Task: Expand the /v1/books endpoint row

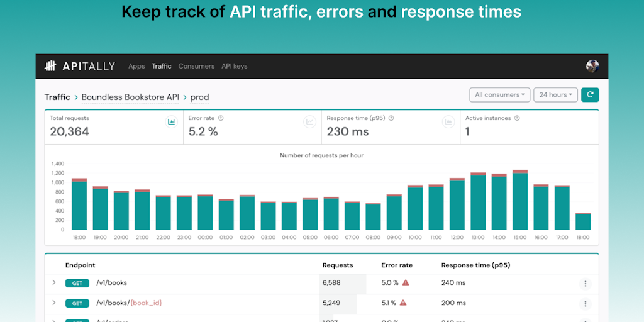Action: (x=54, y=283)
